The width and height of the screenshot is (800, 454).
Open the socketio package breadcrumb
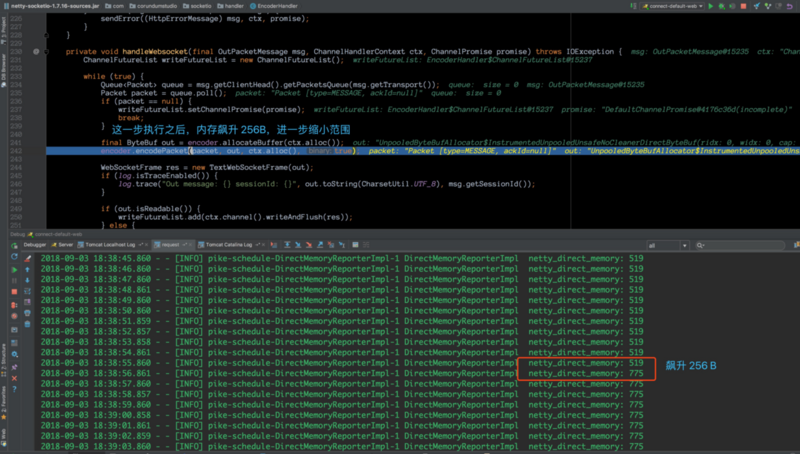[x=197, y=6]
